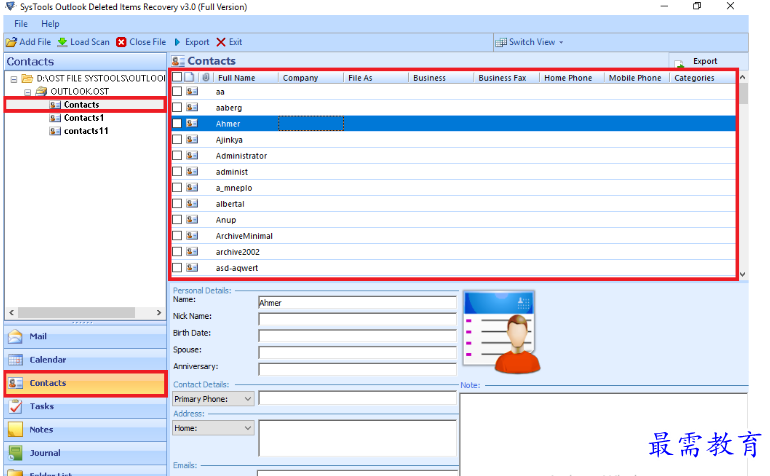
Task: Check the box for contact Ahmer
Action: 177,123
